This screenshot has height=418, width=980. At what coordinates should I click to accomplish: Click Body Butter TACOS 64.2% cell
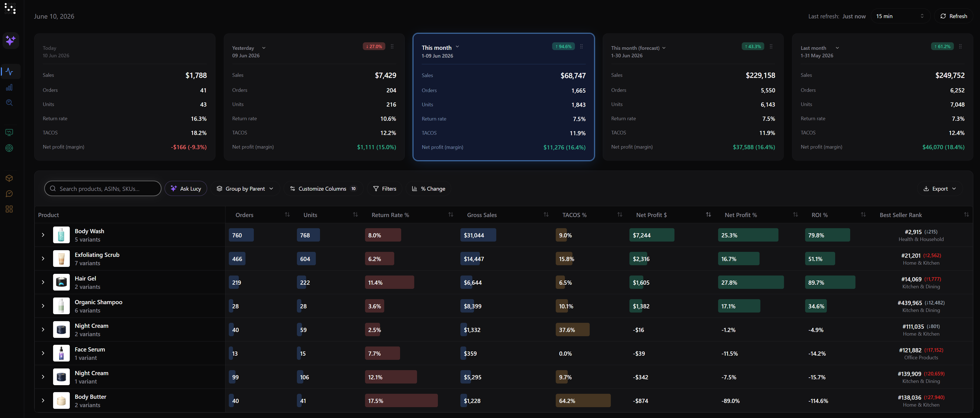pyautogui.click(x=583, y=400)
